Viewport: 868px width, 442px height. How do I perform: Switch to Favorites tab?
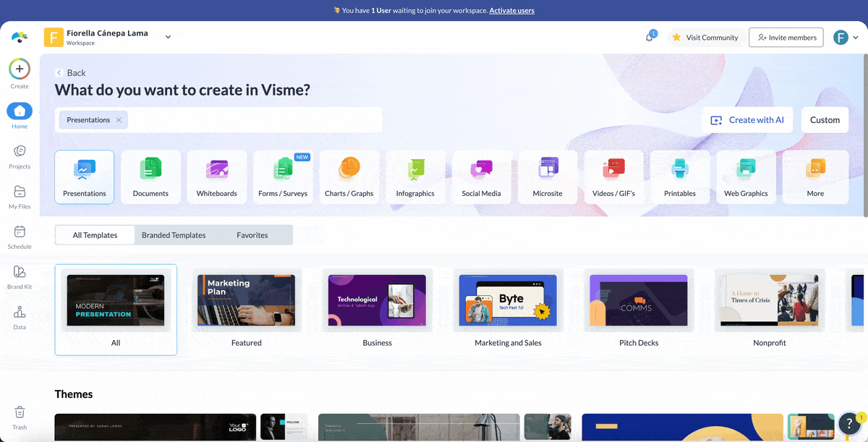pyautogui.click(x=252, y=235)
